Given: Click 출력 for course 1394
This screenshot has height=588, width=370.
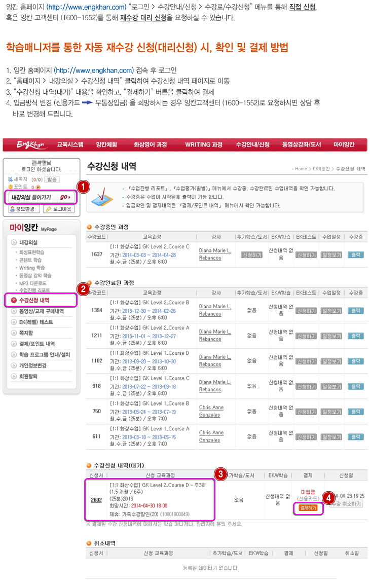Looking at the screenshot, I should click(356, 311).
